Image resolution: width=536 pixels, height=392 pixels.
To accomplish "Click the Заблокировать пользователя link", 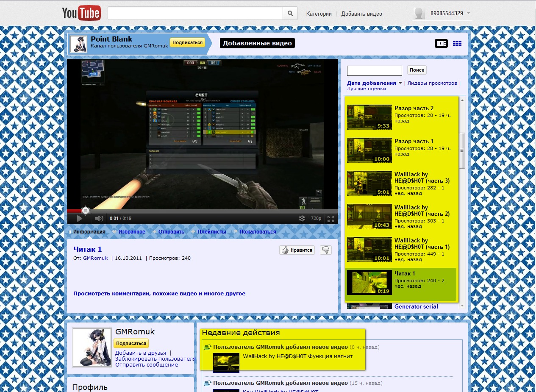I will click(x=156, y=359).
